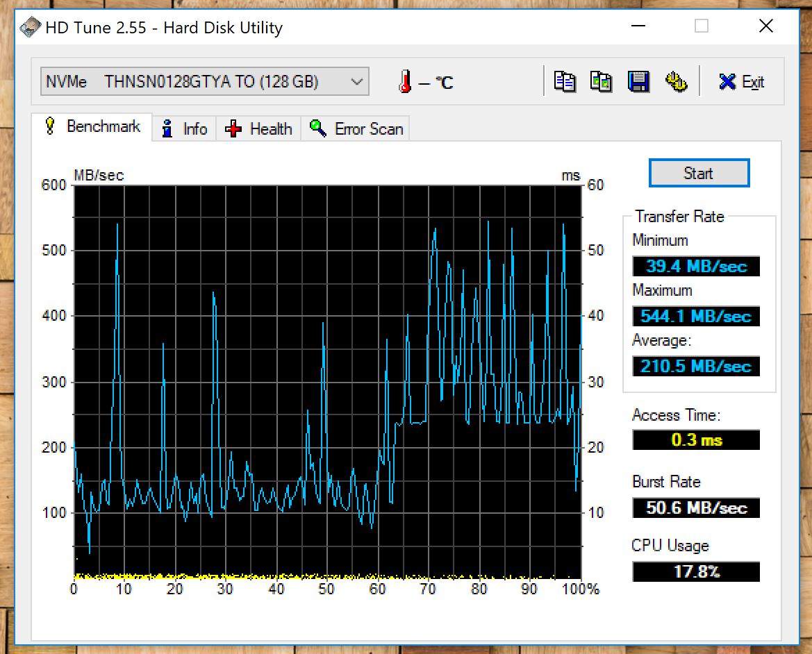Click the HD Tune title bar icon
The height and width of the screenshot is (654, 812).
[30, 27]
